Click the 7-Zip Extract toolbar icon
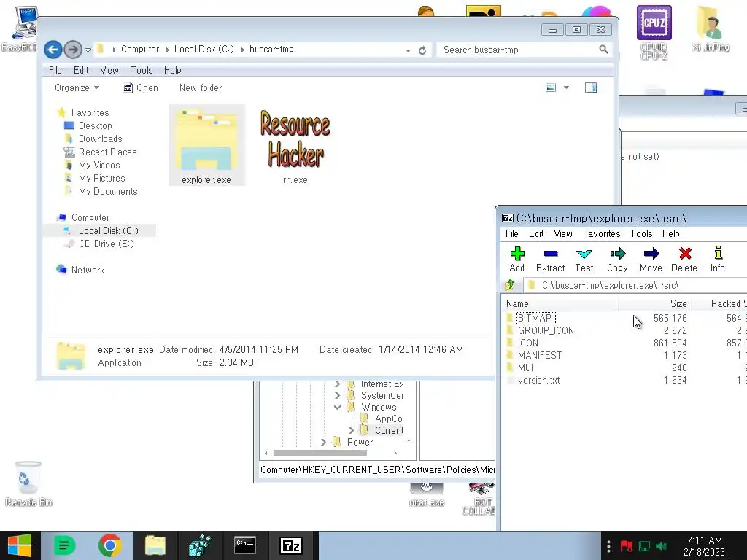 550,259
